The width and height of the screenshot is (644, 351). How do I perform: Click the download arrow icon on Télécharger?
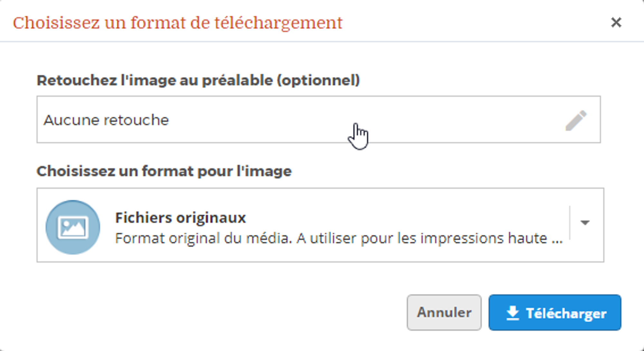point(512,313)
